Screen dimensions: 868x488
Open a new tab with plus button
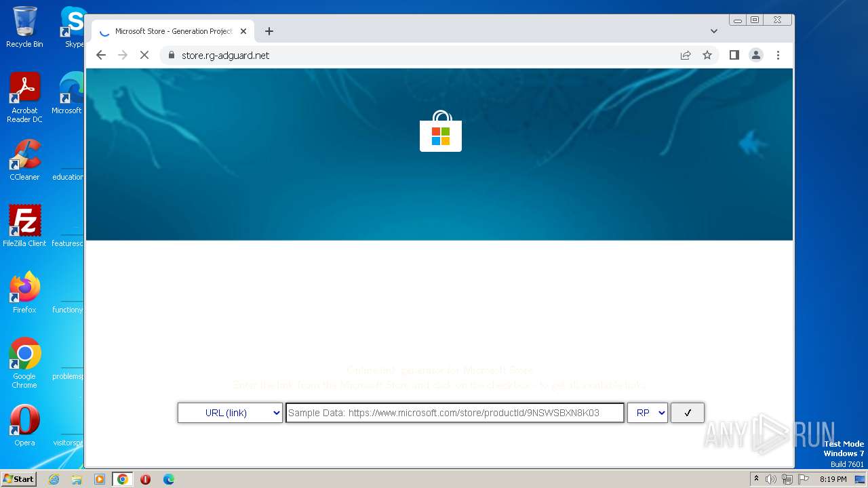tap(269, 31)
